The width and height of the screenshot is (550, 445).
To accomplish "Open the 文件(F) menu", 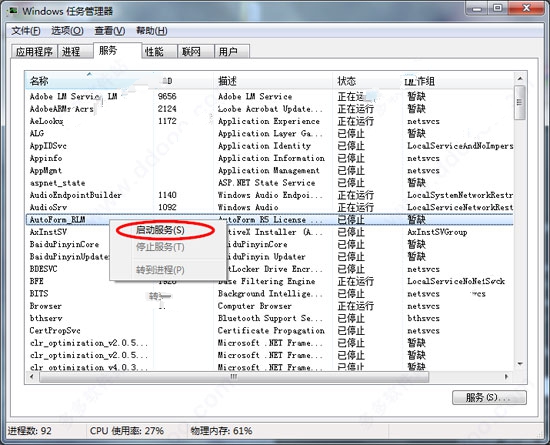I will click(26, 31).
